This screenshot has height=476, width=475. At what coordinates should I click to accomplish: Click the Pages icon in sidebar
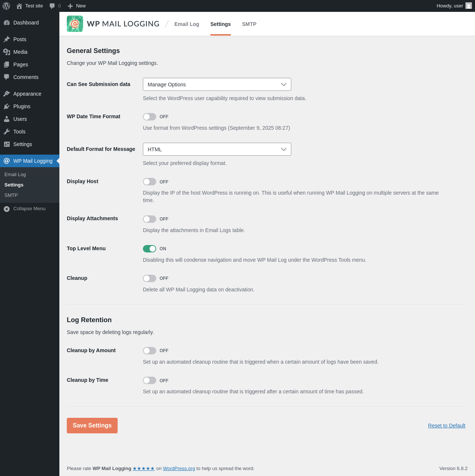coord(7,65)
